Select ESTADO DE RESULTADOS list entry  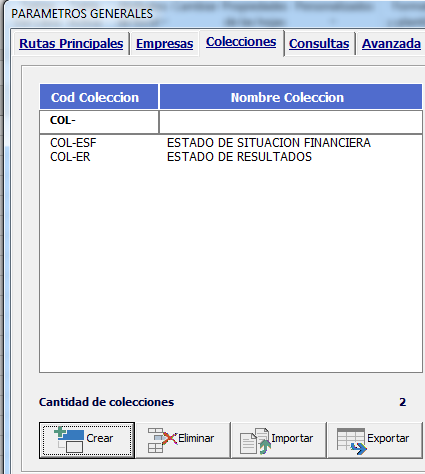point(239,157)
